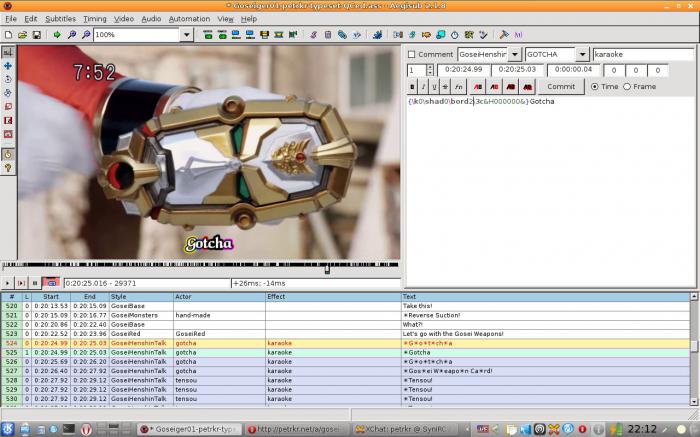This screenshot has width=700, height=437.
Task: Open the Audio menu
Action: [x=151, y=19]
